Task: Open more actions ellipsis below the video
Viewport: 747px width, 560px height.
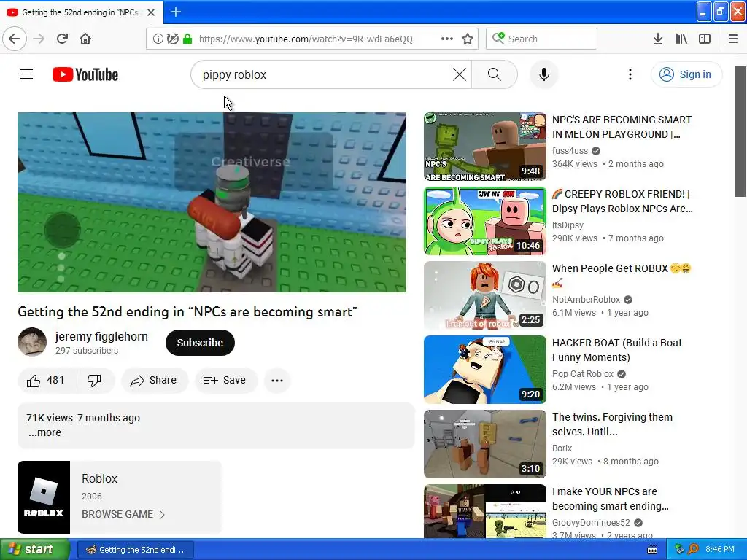Action: pyautogui.click(x=277, y=380)
